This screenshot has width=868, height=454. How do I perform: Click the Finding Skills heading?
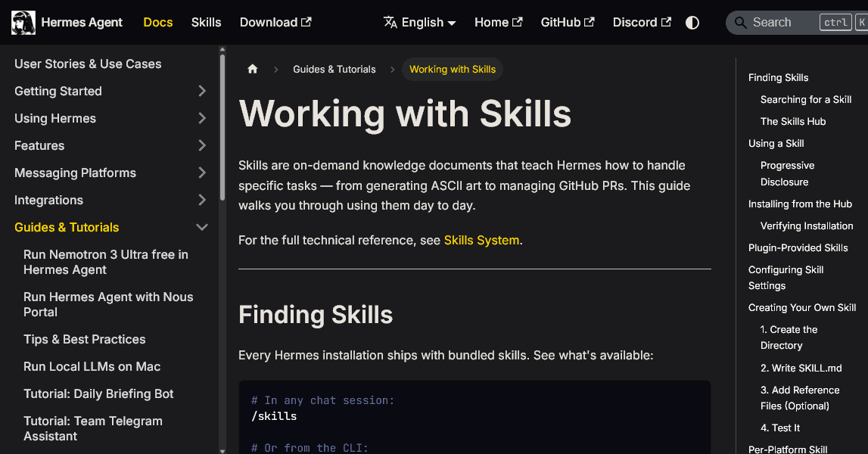[x=316, y=315]
